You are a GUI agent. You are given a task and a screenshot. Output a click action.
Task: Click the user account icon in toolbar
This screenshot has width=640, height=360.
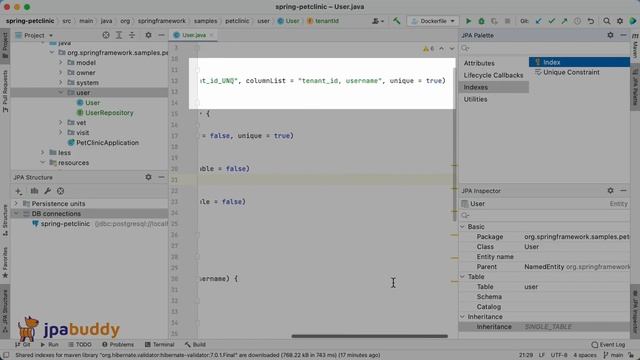[378, 21]
